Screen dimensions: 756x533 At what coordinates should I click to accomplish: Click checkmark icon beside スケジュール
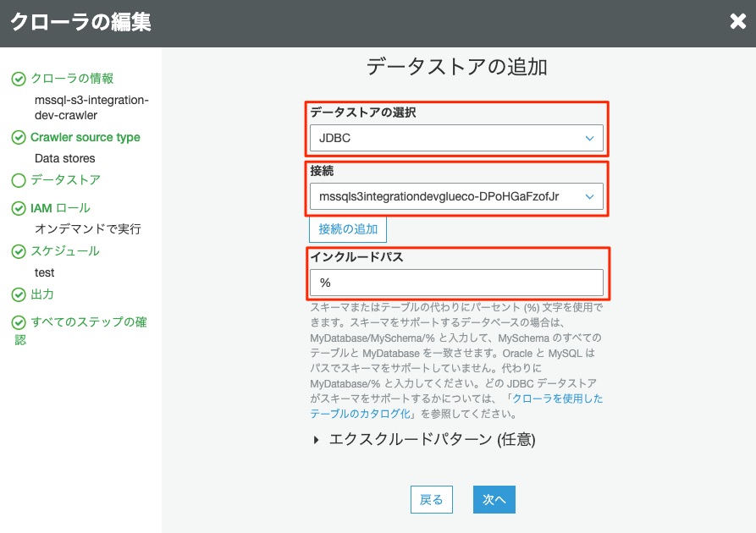[x=19, y=251]
